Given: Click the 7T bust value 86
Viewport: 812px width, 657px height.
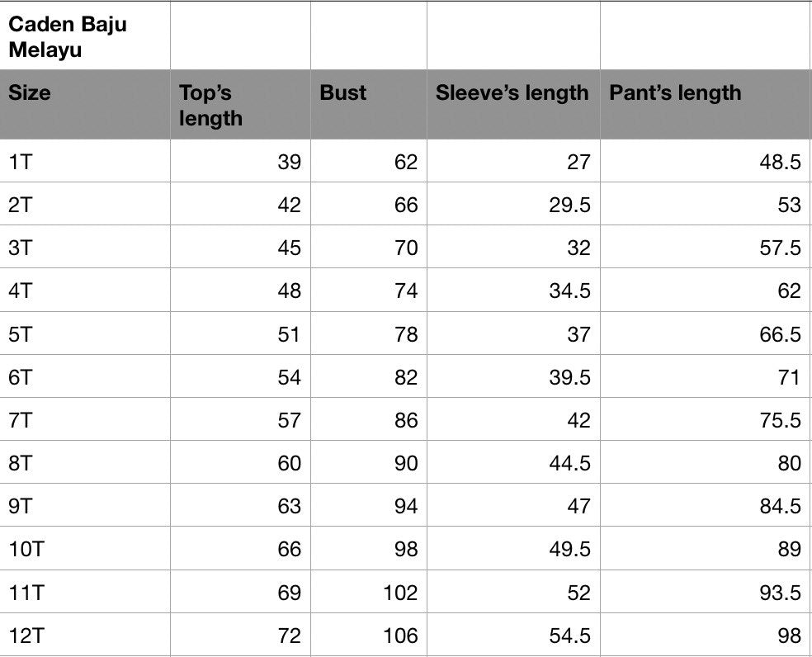Looking at the screenshot, I should pos(405,420).
